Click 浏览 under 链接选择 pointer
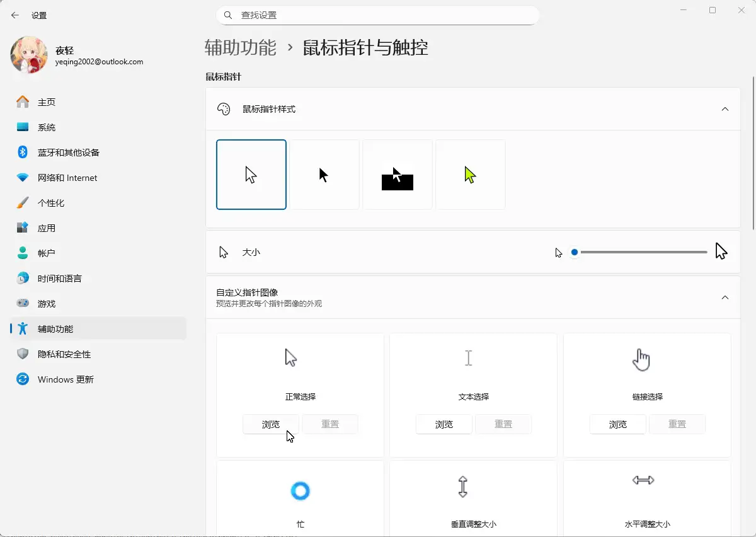 click(618, 424)
